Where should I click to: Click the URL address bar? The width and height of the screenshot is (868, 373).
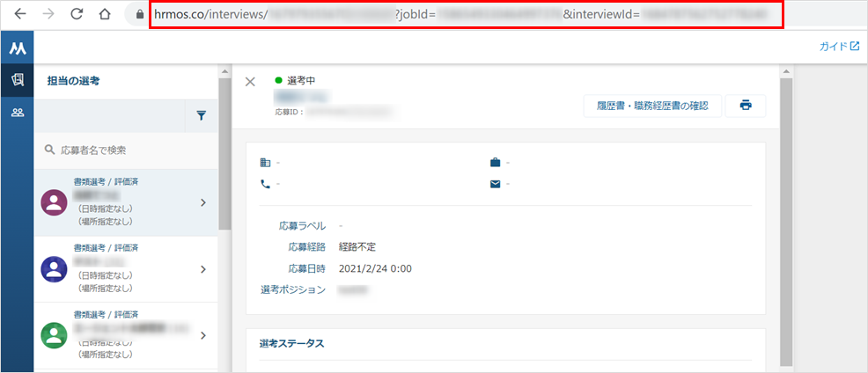(467, 15)
